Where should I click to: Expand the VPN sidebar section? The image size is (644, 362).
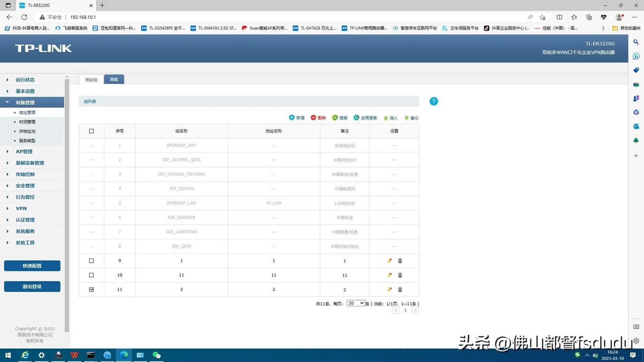pos(21,209)
